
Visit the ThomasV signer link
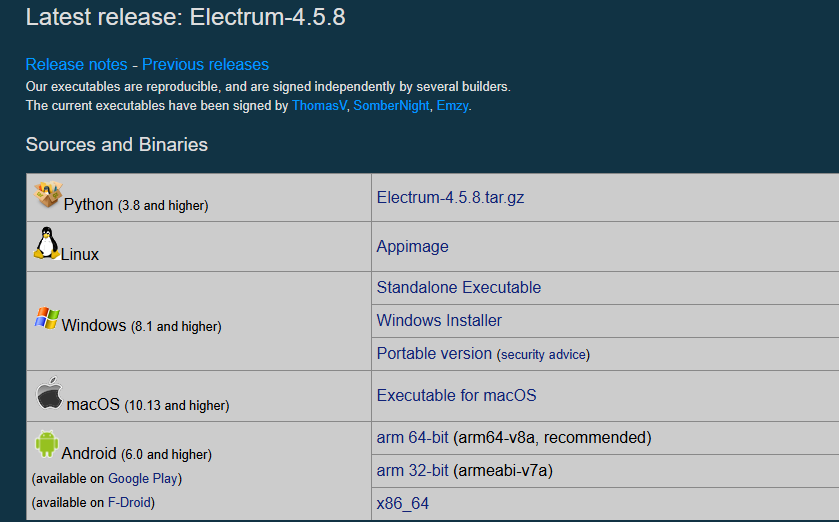click(x=319, y=105)
